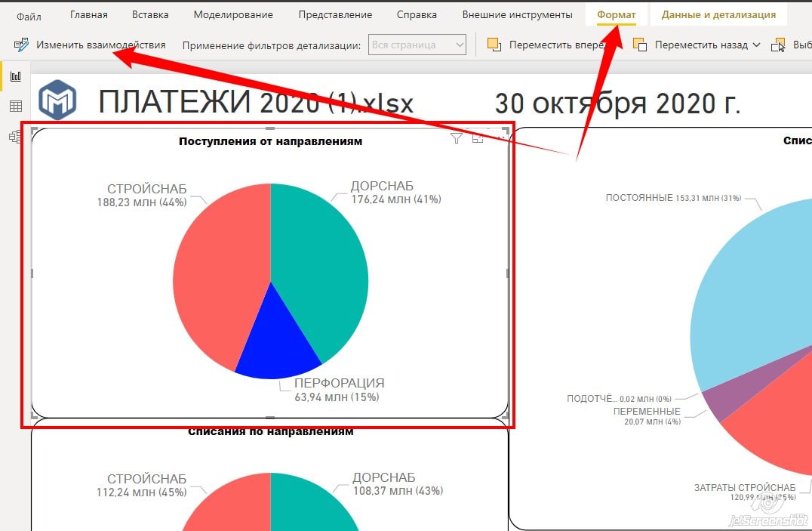
Task: Click label ПЕРФОРАЦИЯ 63,94 млн (15%)
Action: pyautogui.click(x=339, y=390)
